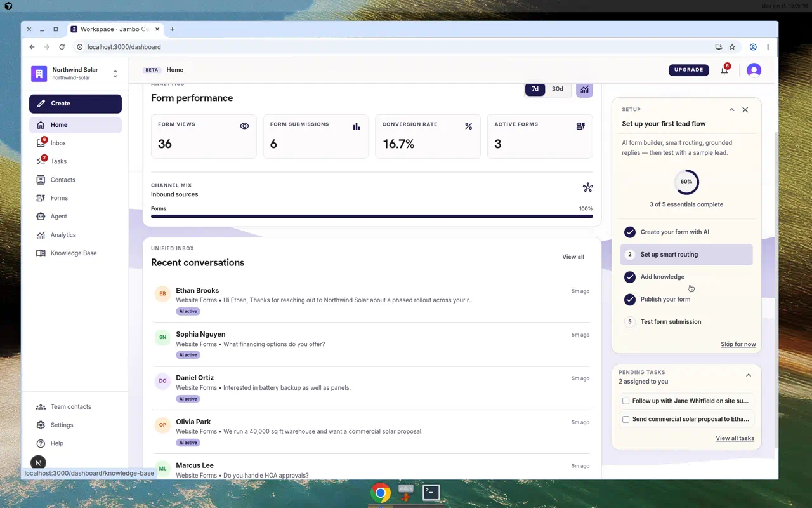The width and height of the screenshot is (812, 508).
Task: Go to Contacts in sidebar
Action: point(75,180)
